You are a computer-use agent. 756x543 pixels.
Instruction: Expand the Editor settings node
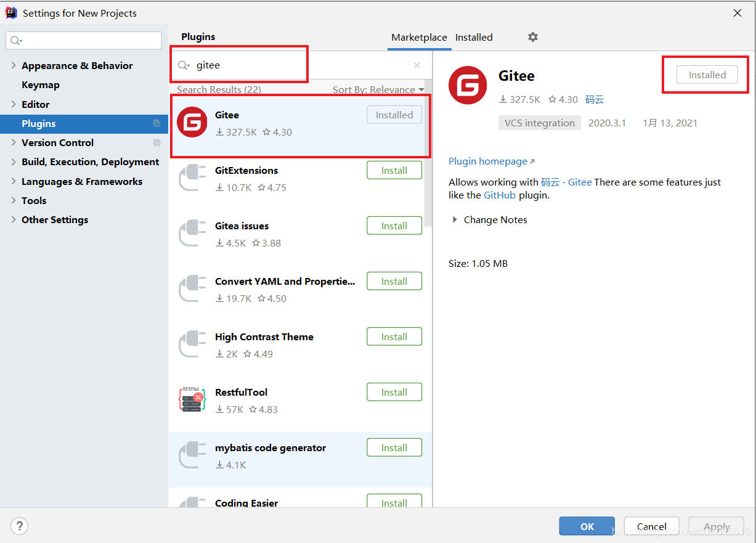click(x=14, y=104)
